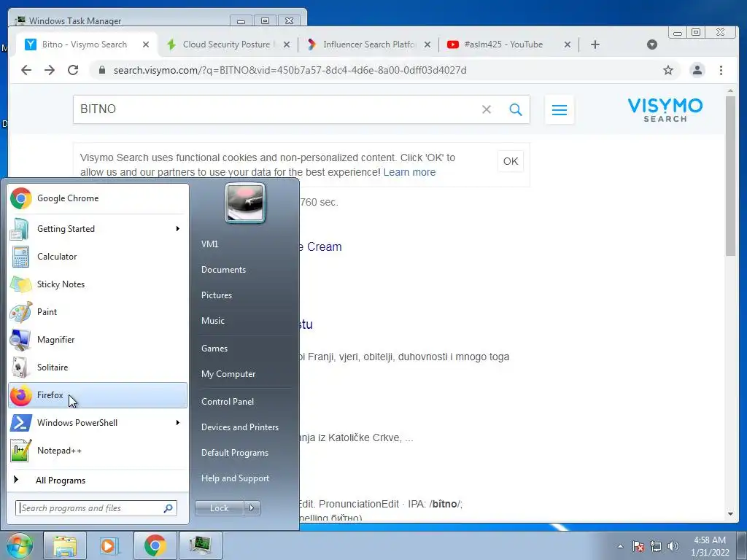Viewport: 747px width, 560px height.
Task: Go back in Chrome
Action: coord(26,71)
